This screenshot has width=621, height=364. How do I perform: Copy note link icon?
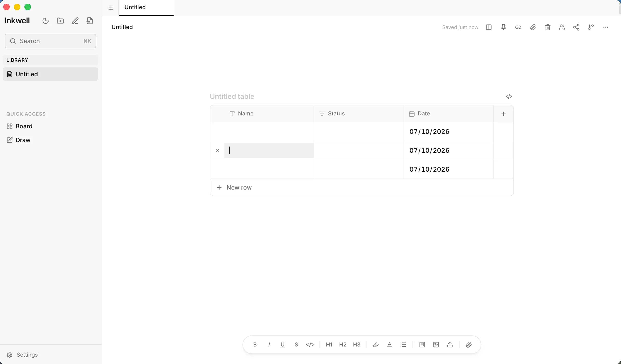pyautogui.click(x=518, y=27)
